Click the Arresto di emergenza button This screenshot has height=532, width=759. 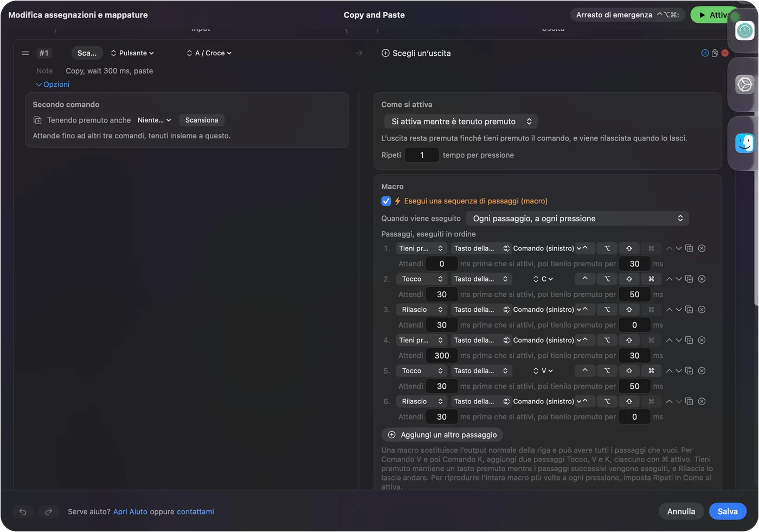coord(628,15)
